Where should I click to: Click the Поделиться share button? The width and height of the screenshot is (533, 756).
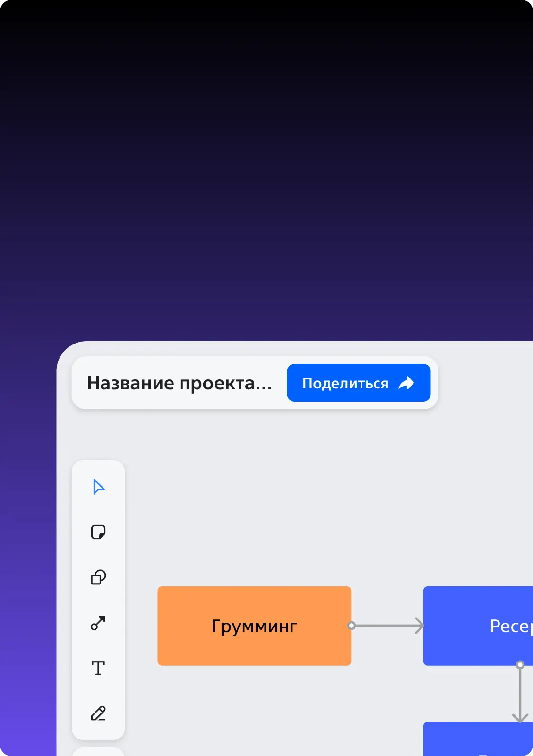[x=359, y=383]
